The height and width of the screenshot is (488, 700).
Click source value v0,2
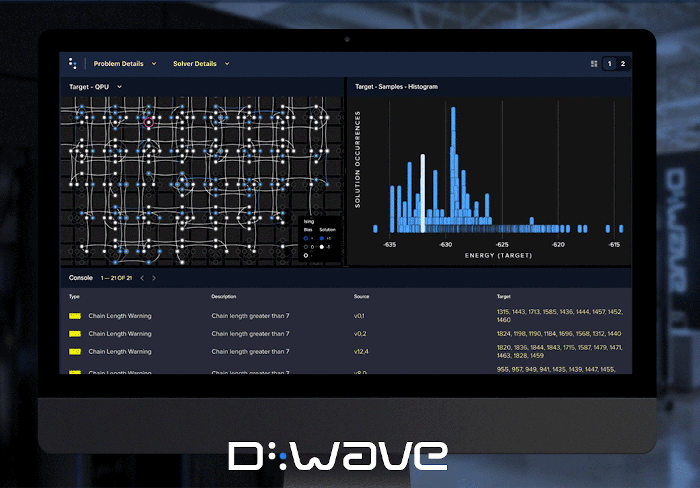(x=360, y=334)
